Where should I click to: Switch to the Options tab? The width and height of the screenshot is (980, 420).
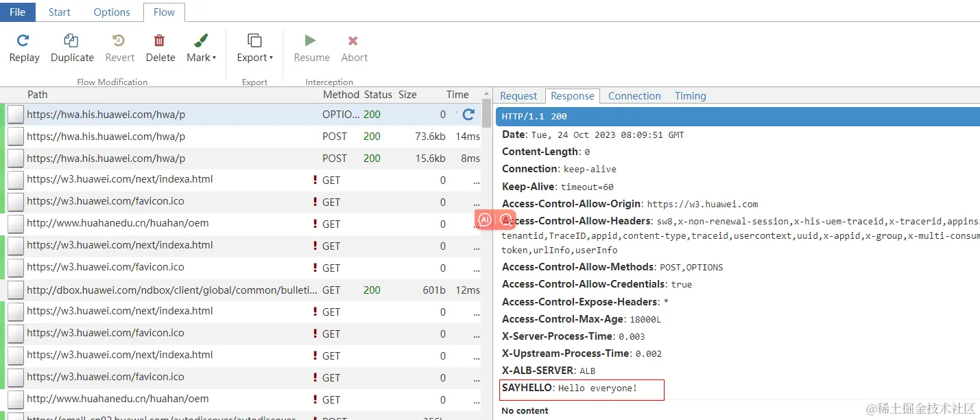(x=112, y=12)
